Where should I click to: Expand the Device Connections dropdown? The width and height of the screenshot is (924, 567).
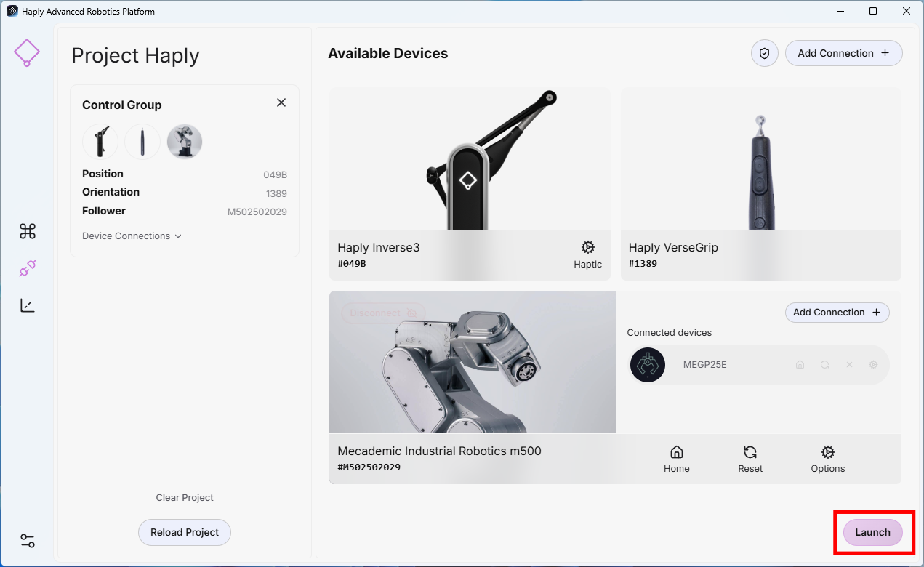132,236
